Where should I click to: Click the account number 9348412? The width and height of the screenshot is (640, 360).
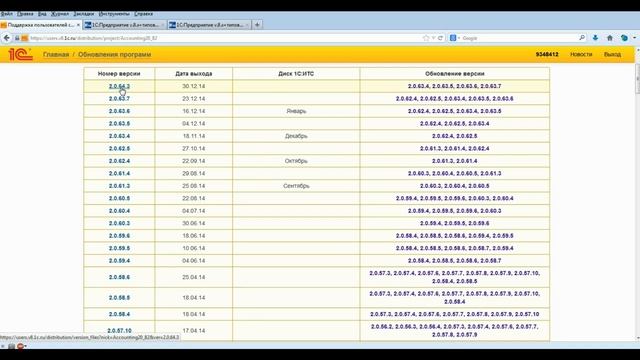[547, 54]
